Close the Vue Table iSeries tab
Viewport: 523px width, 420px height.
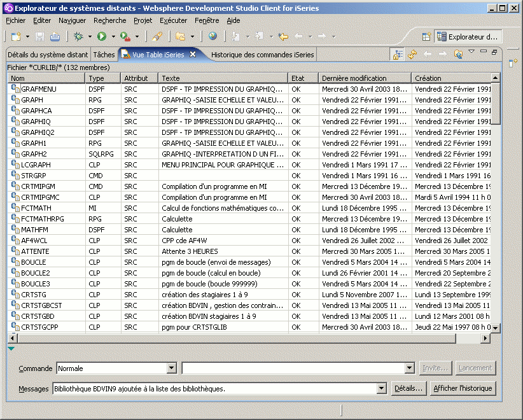tap(193, 54)
